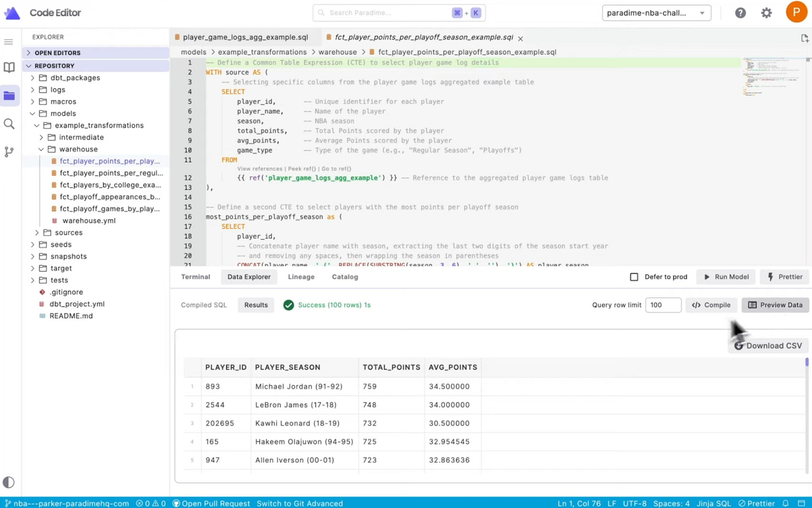
Task: Switch to the Lineage tab
Action: pyautogui.click(x=301, y=277)
